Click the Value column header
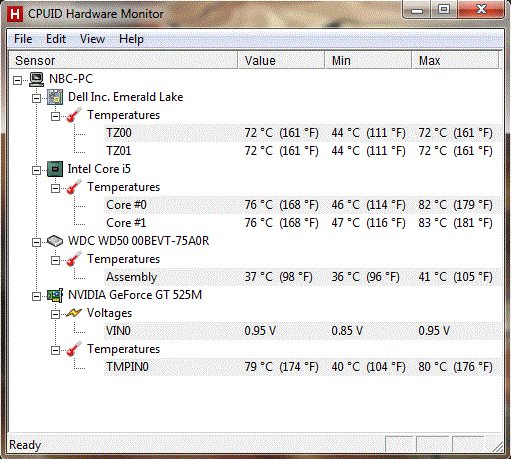Screen dimensions: 511x459 [281, 60]
